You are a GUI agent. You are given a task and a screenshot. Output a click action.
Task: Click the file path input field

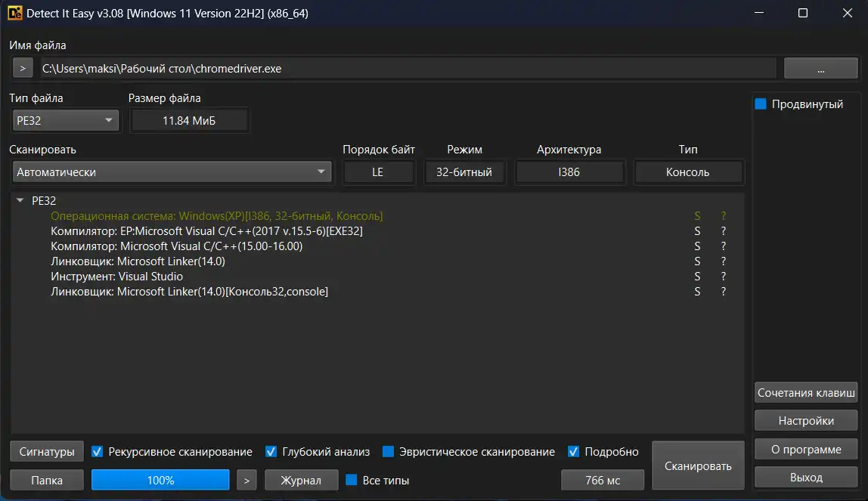408,69
